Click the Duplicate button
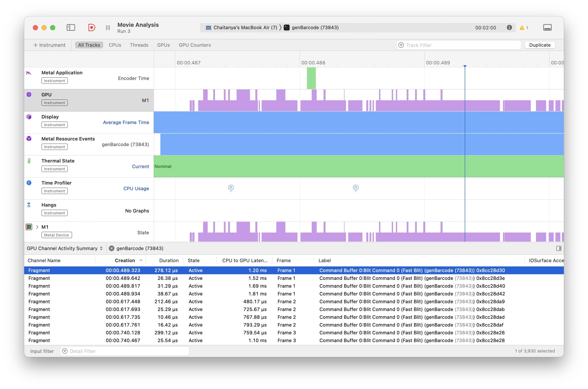The height and width of the screenshot is (389, 588). 540,45
